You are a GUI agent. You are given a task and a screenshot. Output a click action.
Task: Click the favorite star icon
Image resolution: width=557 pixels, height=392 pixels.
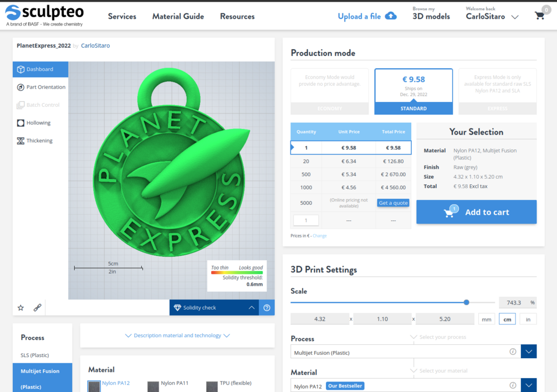pos(21,308)
